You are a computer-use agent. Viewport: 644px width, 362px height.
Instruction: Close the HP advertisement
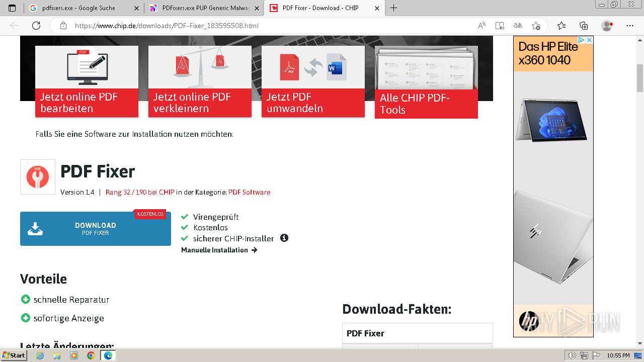[x=589, y=40]
